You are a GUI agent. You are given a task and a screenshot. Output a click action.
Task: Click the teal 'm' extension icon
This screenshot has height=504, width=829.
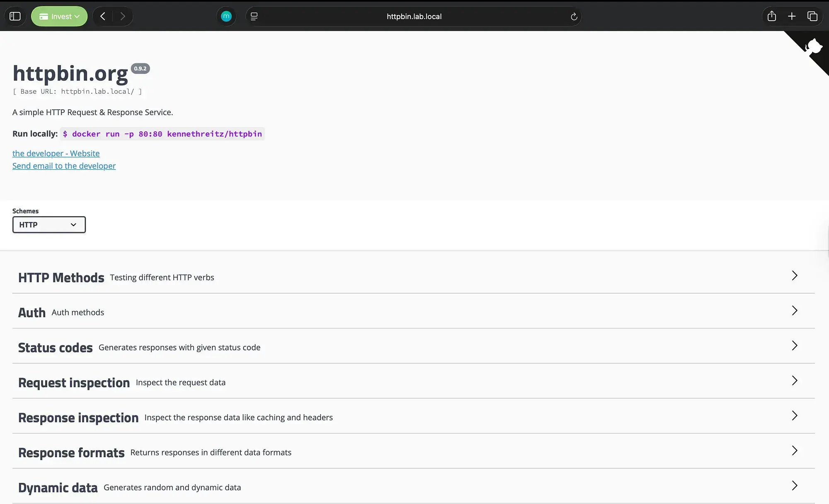226,16
